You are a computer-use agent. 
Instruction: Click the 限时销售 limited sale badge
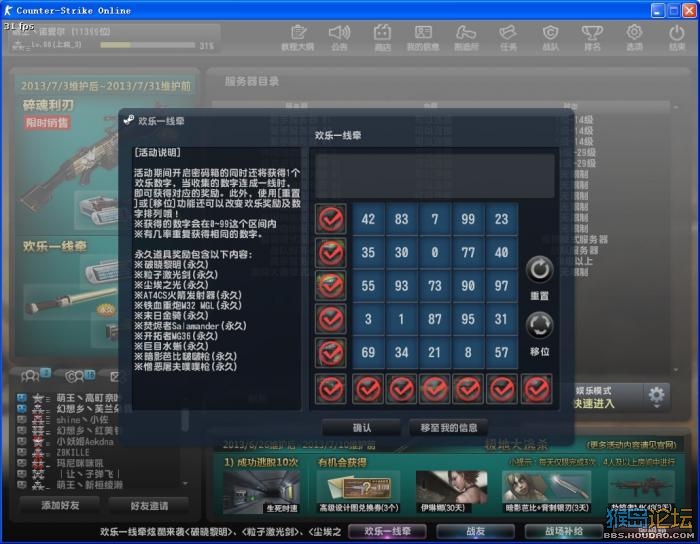tap(46, 123)
